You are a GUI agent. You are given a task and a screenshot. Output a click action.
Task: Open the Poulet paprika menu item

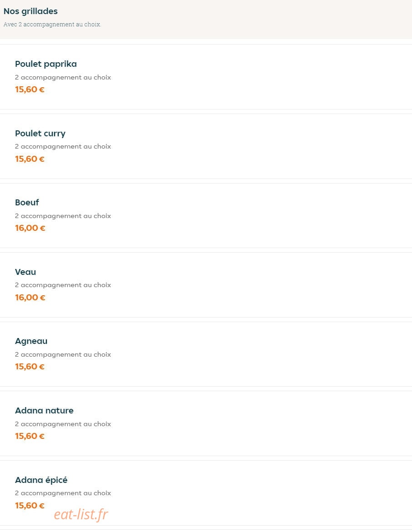(46, 64)
